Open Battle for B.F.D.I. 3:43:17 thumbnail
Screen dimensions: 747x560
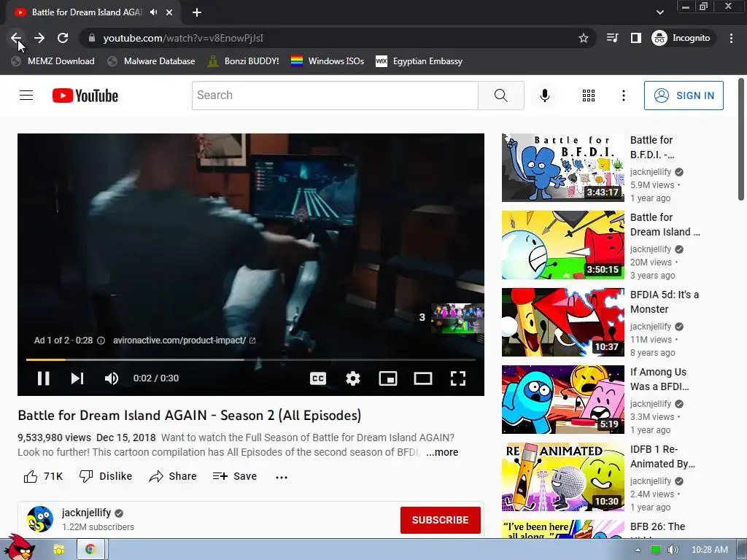tap(562, 168)
